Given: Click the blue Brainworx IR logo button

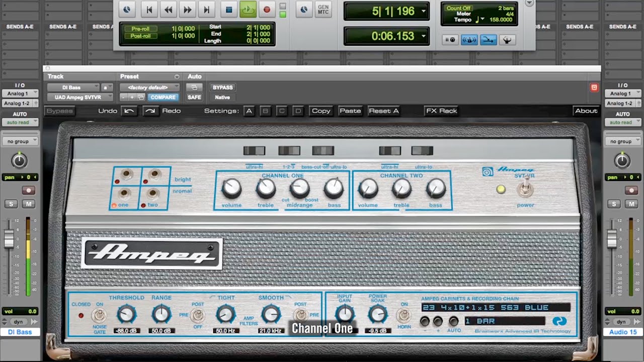Looking at the screenshot, I should tap(559, 321).
